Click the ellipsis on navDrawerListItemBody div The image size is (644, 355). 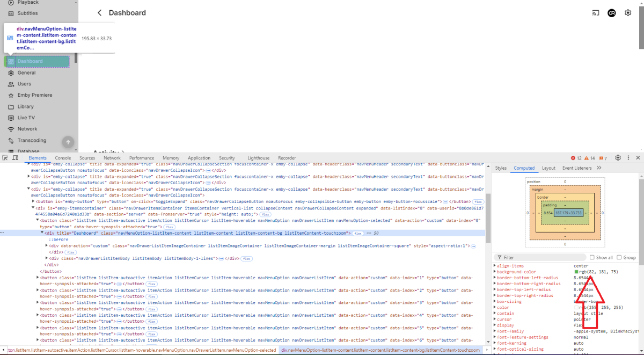[222, 258]
